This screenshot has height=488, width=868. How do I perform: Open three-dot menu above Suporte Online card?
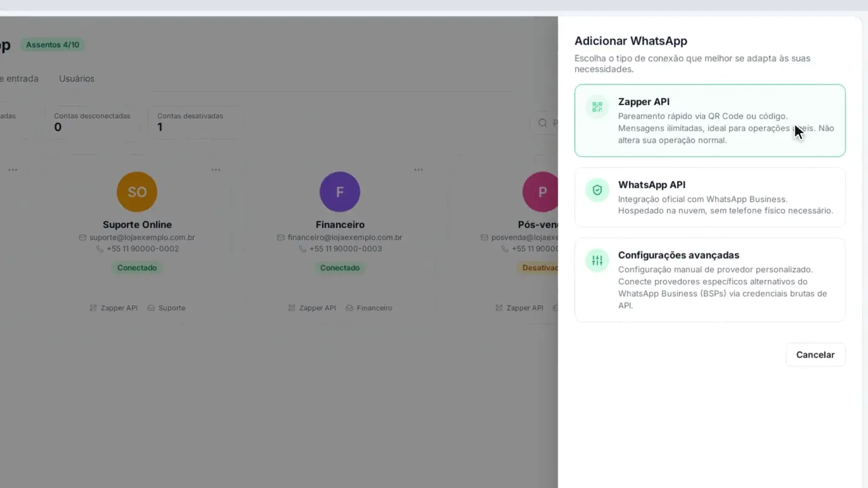(x=215, y=170)
